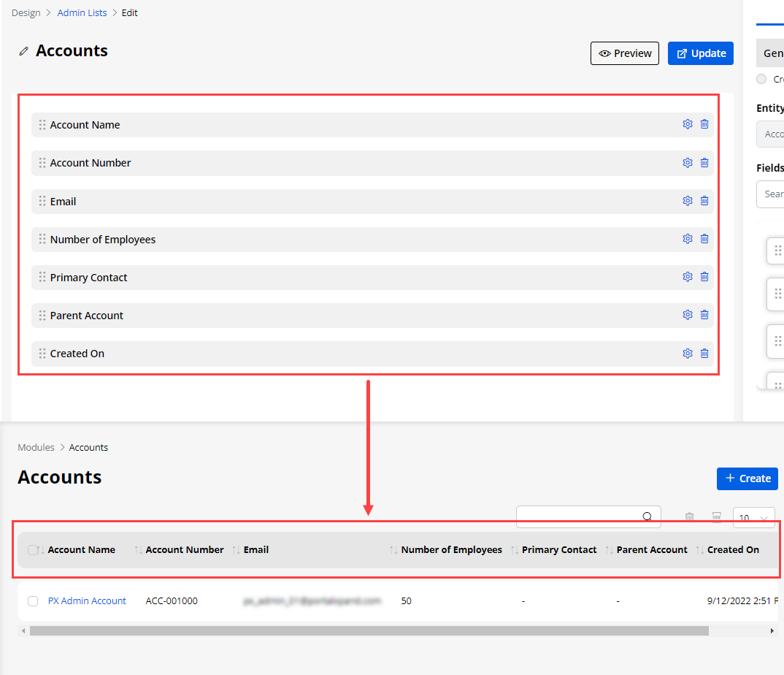The width and height of the screenshot is (784, 675).
Task: Export the list with the CSV icon
Action: pyautogui.click(x=717, y=517)
